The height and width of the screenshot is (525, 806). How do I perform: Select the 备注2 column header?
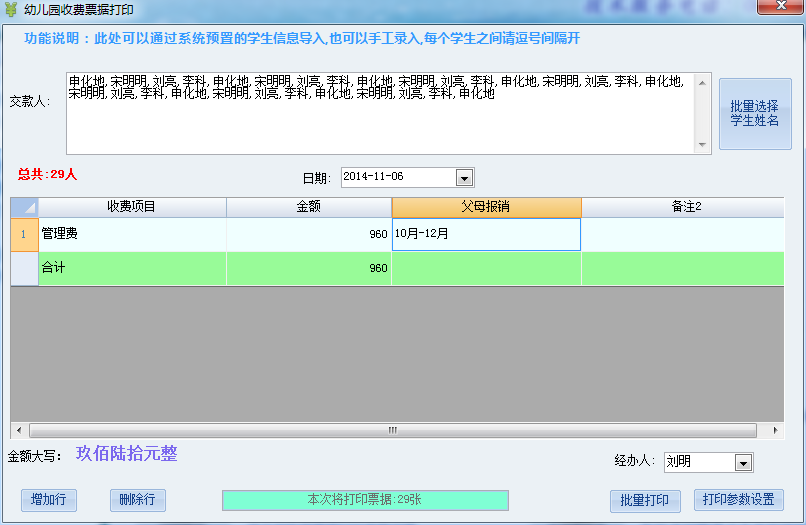(x=683, y=207)
